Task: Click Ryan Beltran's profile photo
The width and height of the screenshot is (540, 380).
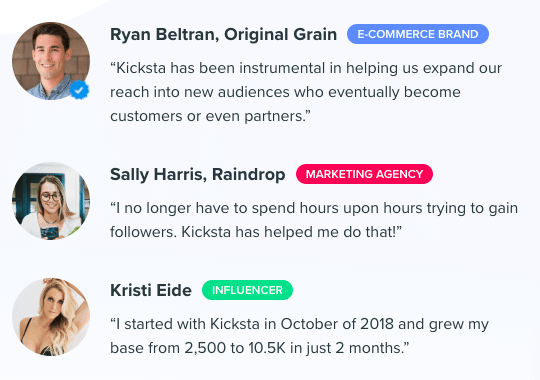Action: point(51,61)
